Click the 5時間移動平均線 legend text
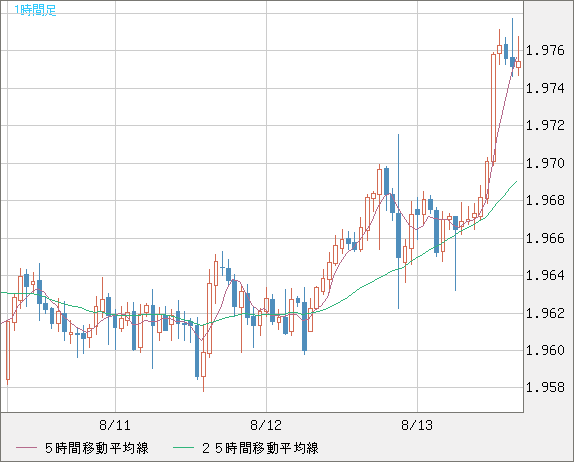Screen dimensions: 574x462 click(x=97, y=448)
